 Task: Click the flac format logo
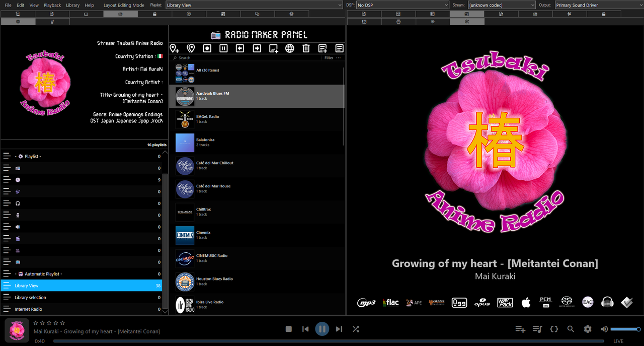[391, 303]
